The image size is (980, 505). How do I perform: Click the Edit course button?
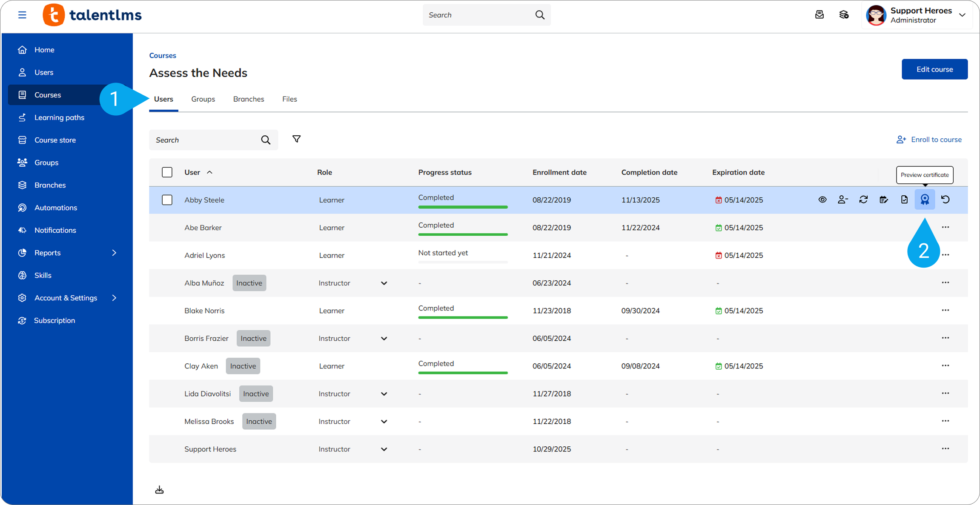(x=934, y=69)
